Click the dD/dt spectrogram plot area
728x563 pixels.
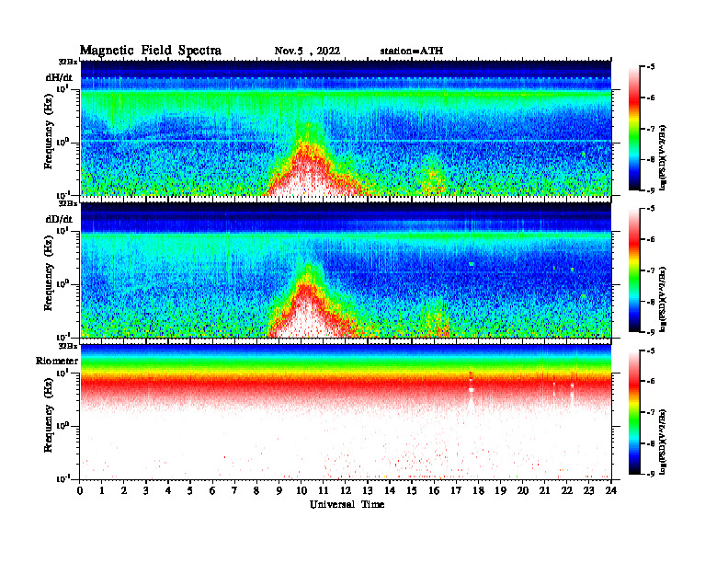point(346,270)
